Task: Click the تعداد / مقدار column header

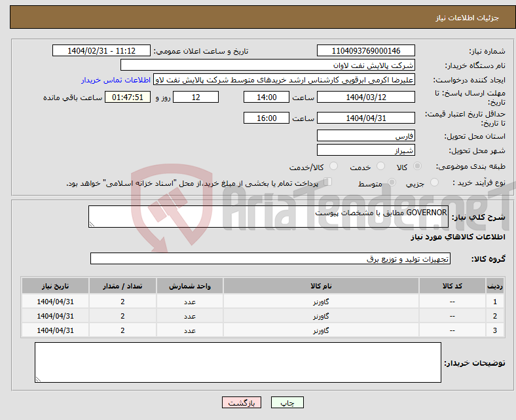Action: pos(122,286)
